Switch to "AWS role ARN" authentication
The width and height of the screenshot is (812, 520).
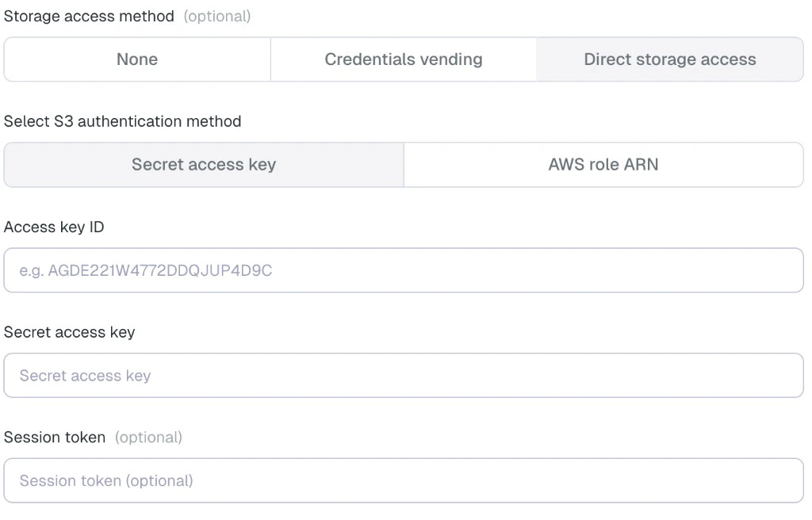603,164
